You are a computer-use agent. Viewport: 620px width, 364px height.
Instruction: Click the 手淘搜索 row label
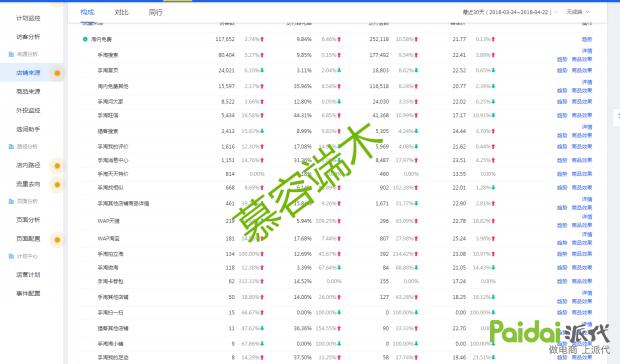coord(108,55)
